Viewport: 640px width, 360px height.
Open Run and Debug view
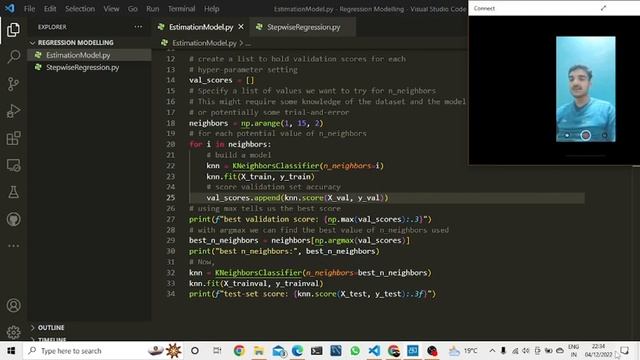13,111
